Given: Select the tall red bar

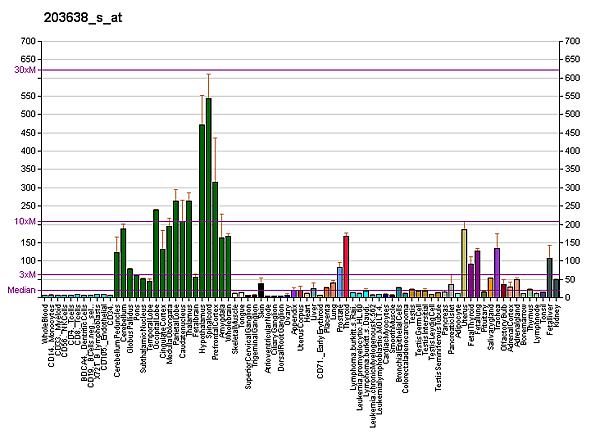Looking at the screenshot, I should (346, 266).
